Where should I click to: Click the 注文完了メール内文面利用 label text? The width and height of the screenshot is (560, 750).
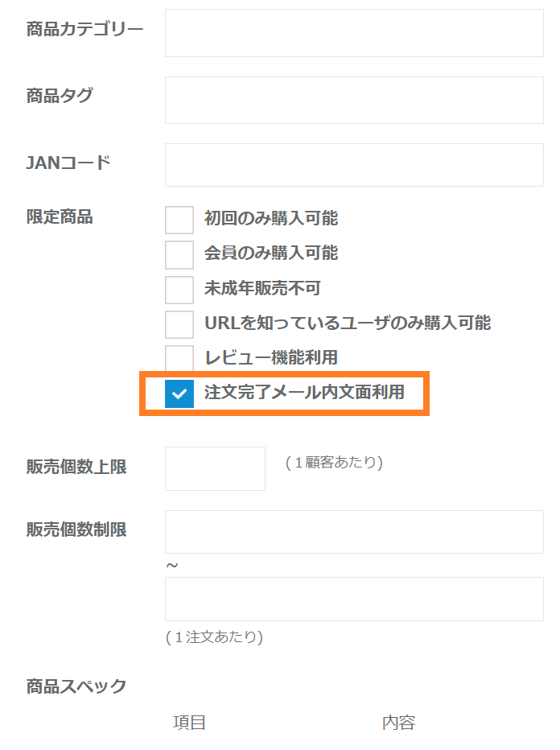(304, 394)
